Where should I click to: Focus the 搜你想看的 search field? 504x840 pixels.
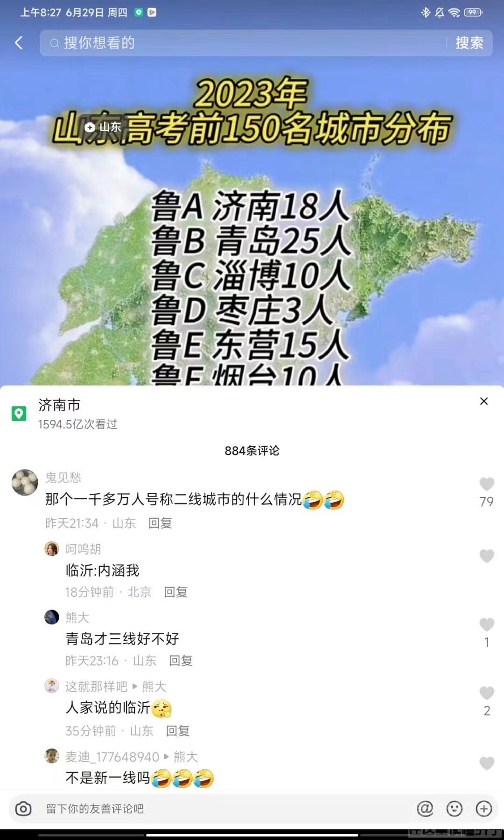click(243, 43)
